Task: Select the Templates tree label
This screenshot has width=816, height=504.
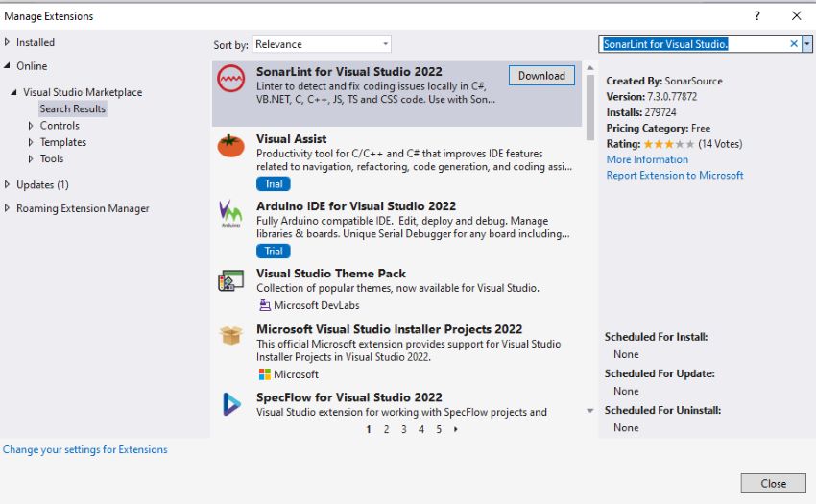Action: tap(63, 142)
